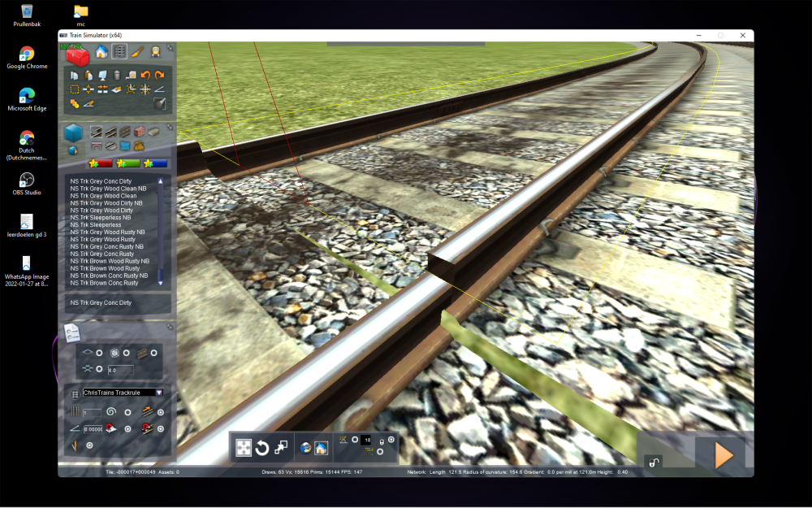Open the red toolbox icon
This screenshot has width=812, height=508.
click(78, 56)
